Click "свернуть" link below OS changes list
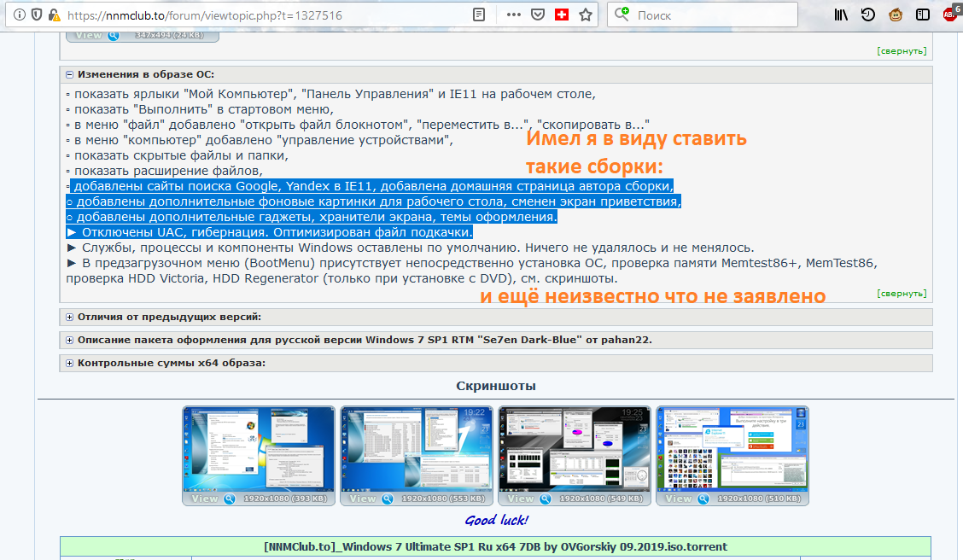Screen dimensions: 963x560 click(902, 294)
